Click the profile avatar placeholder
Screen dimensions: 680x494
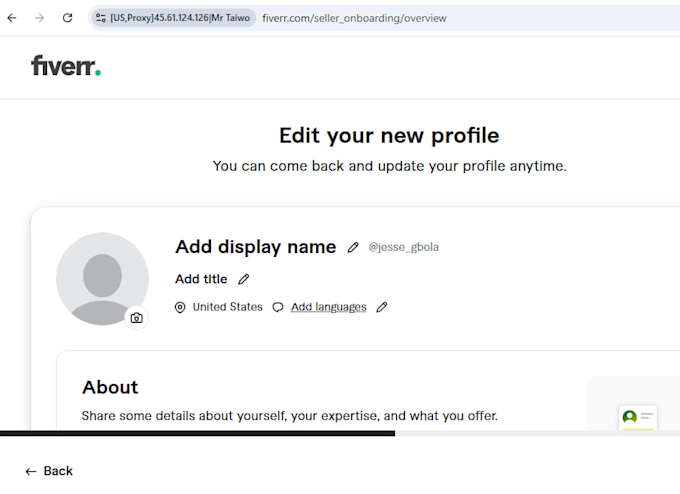click(x=102, y=279)
